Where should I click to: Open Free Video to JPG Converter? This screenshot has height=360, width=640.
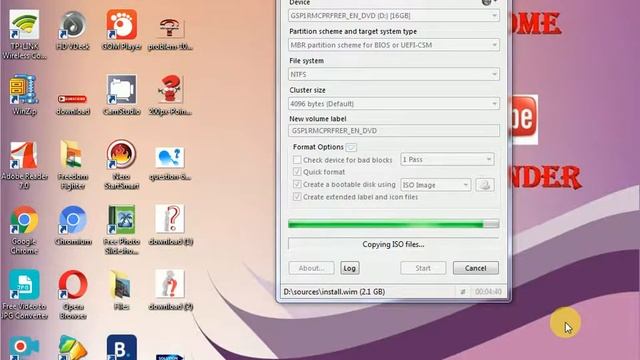coord(24,295)
